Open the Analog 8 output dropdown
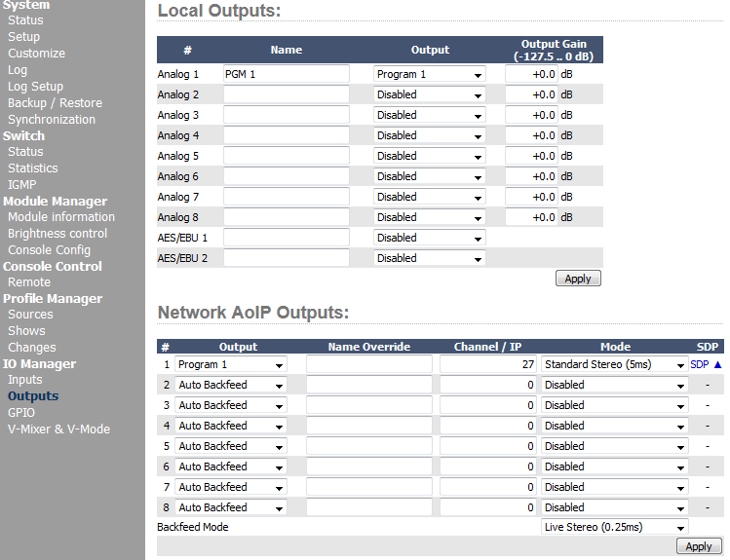This screenshot has height=560, width=730. 429,217
